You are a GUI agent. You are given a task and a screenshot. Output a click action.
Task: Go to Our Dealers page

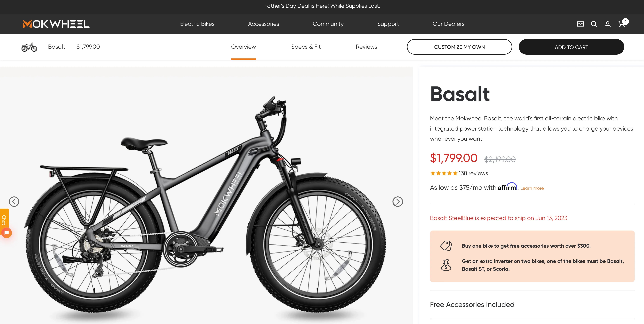click(x=448, y=24)
